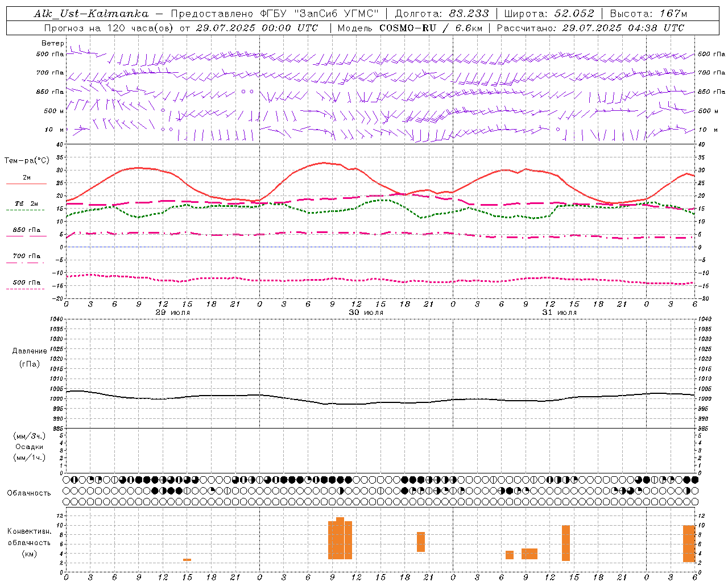Click the small orange bar at 15h on 29 июля
This screenshot has height=582, width=728.
187,560
